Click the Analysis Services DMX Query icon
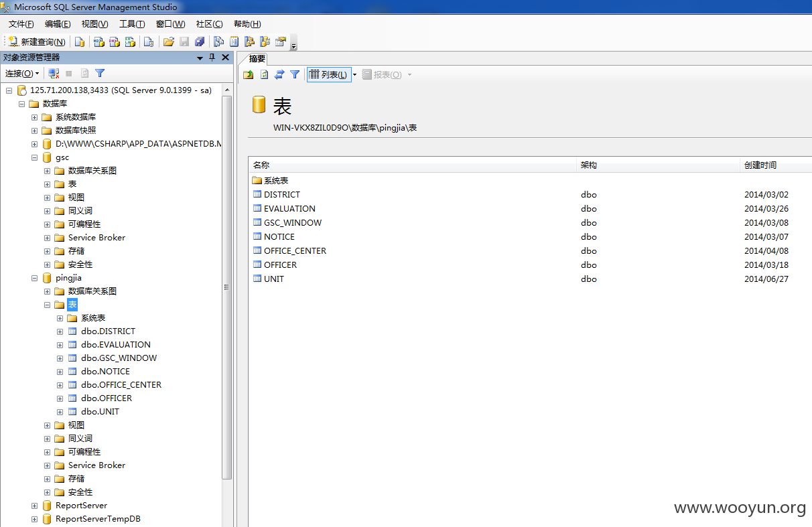The image size is (812, 527). (x=115, y=42)
